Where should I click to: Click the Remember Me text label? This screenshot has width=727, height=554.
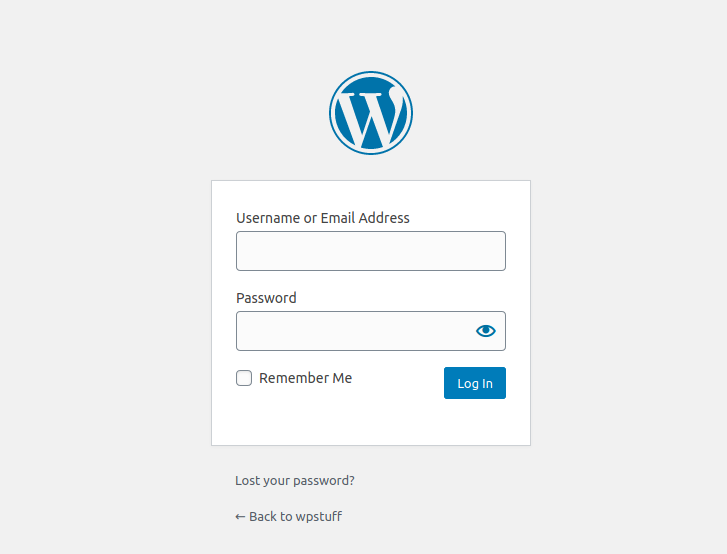[x=306, y=378]
